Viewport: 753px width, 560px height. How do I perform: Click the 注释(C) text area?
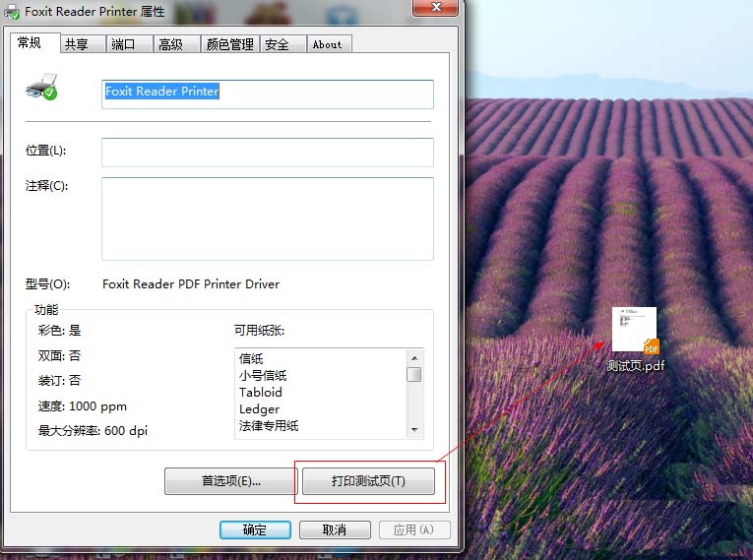[268, 218]
